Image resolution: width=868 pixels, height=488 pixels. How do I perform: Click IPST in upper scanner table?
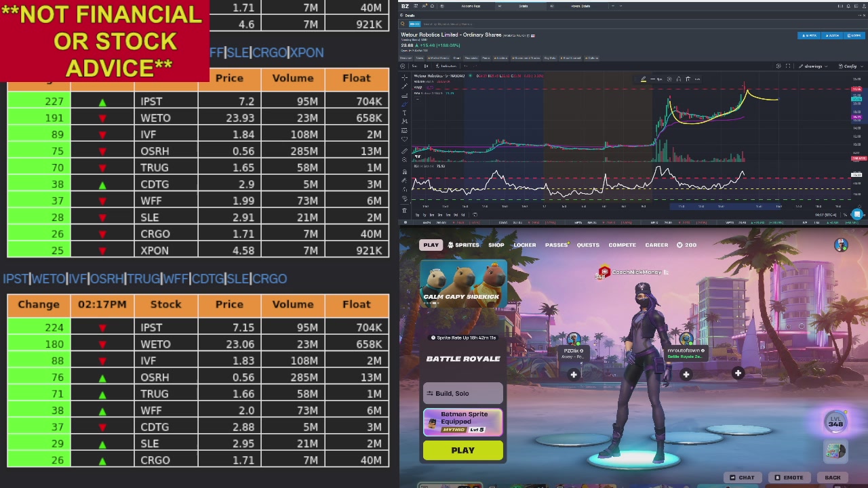pos(151,101)
